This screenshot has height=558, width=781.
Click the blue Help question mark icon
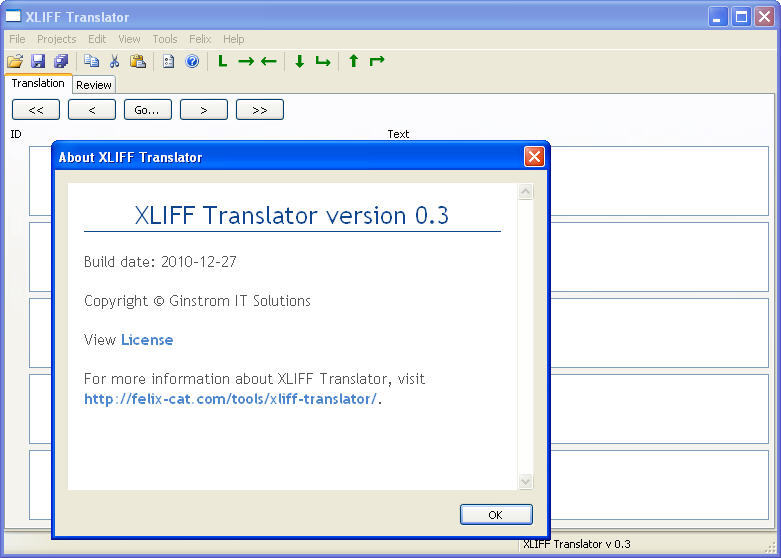(x=192, y=61)
